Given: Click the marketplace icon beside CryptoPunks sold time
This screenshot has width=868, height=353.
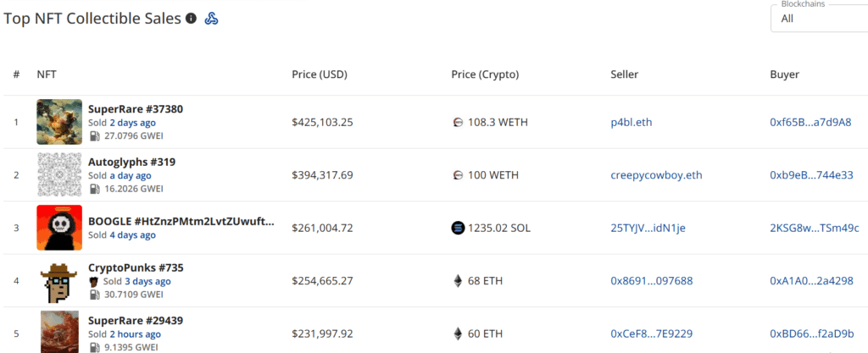Looking at the screenshot, I should 93,281.
